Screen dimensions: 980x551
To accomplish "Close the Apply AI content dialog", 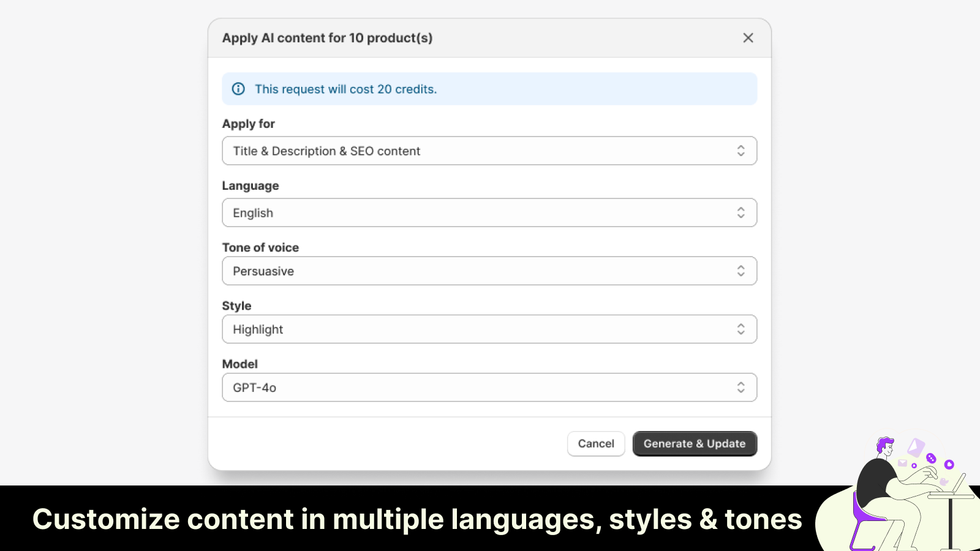I will click(748, 38).
